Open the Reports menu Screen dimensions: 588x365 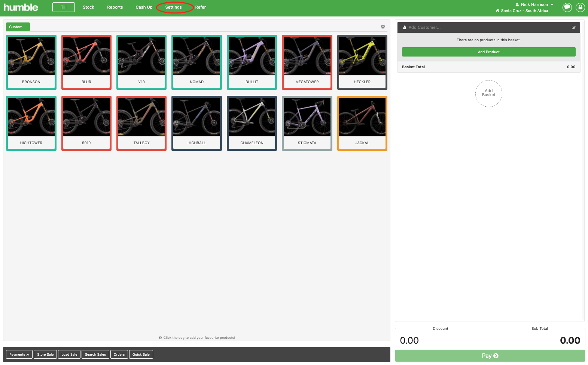pos(115,7)
